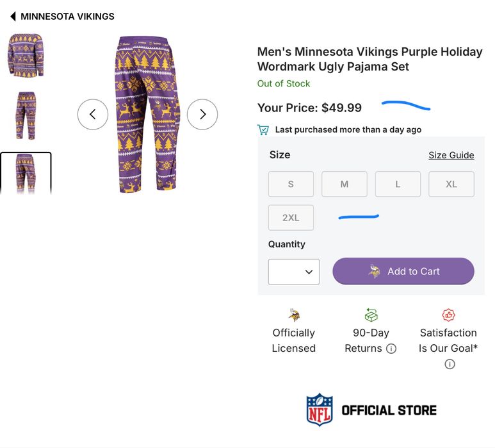Click the 90-Day Returns box icon
The image size is (495, 448).
point(371,315)
